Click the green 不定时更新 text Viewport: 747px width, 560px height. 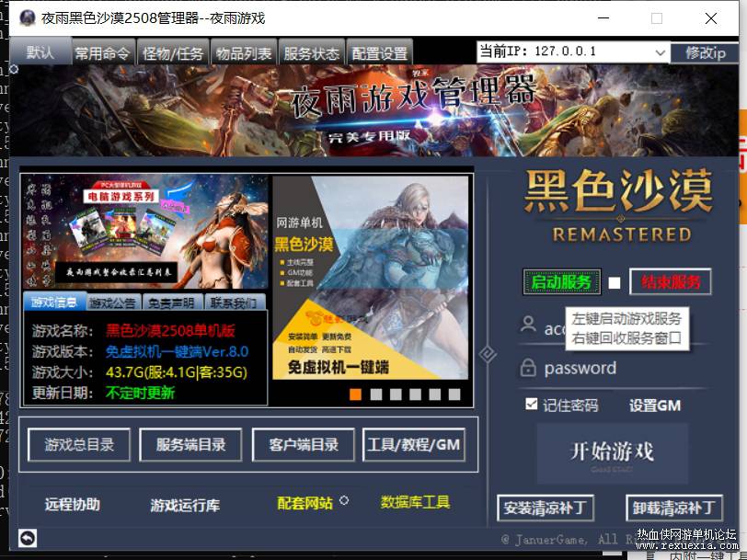140,393
